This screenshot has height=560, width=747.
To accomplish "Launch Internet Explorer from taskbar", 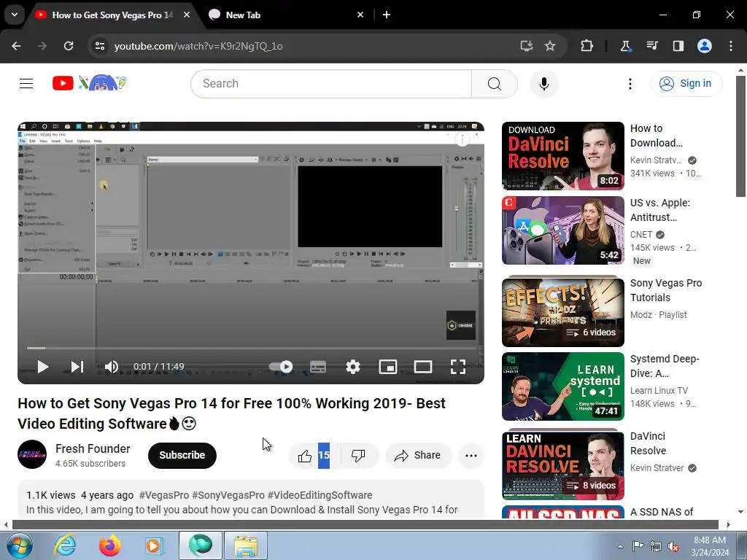I will [x=65, y=545].
